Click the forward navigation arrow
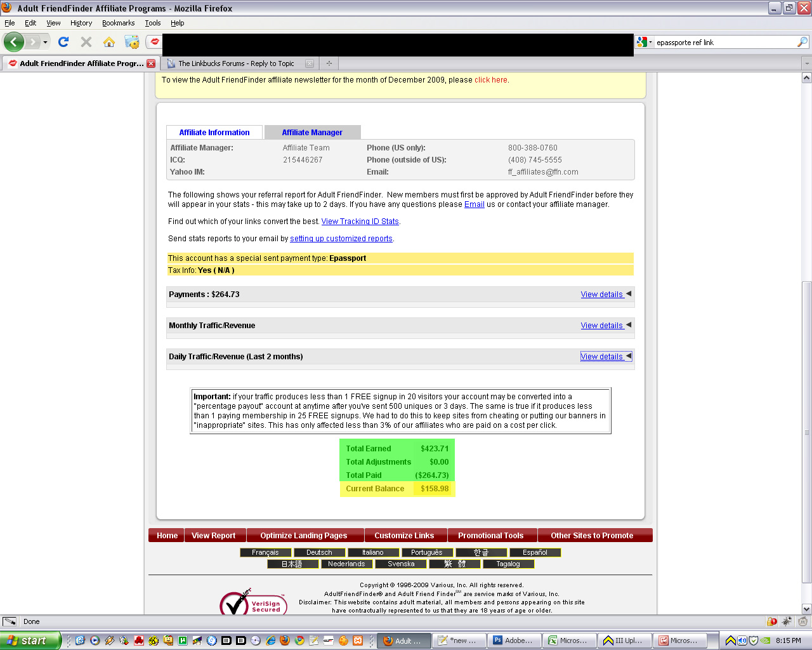This screenshot has width=812, height=650. coord(33,42)
